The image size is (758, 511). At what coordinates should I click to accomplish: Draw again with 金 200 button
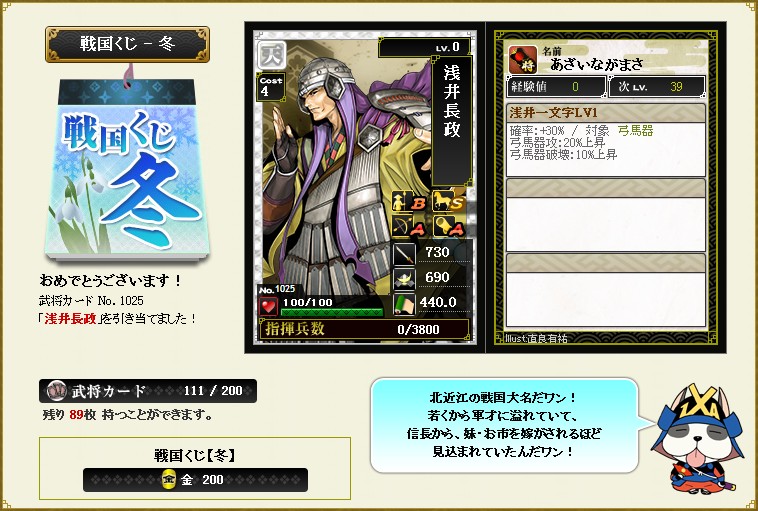coord(195,480)
